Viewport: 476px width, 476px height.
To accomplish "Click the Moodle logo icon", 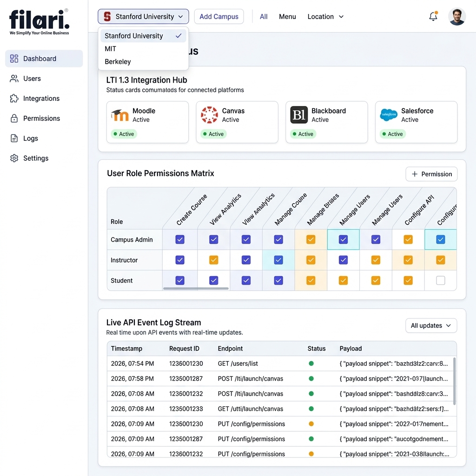I will click(x=120, y=115).
